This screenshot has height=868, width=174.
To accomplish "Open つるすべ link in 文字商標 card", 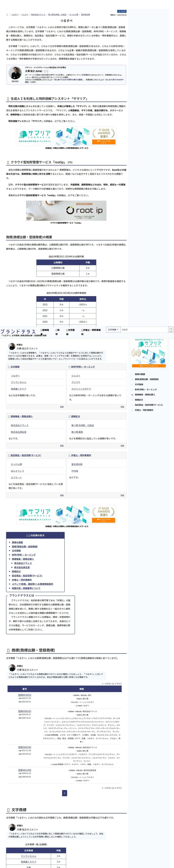I will tap(15, 376).
